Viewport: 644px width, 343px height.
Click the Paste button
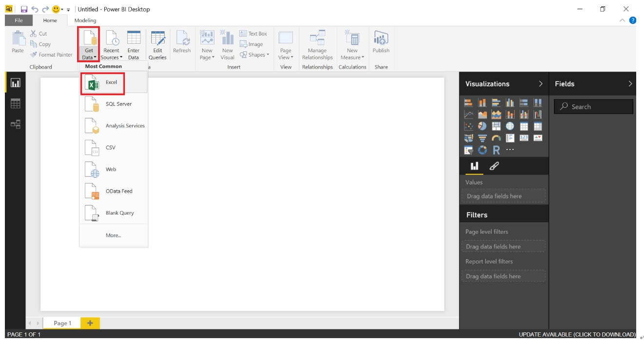pos(18,42)
